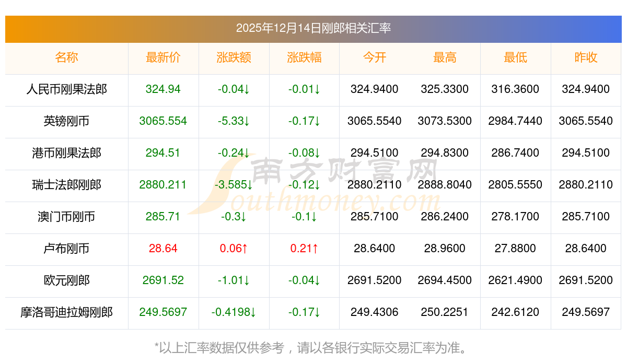Image resolution: width=627 pixels, height=364 pixels.
Task: Click the high value 250.2251
Action: click(x=445, y=312)
